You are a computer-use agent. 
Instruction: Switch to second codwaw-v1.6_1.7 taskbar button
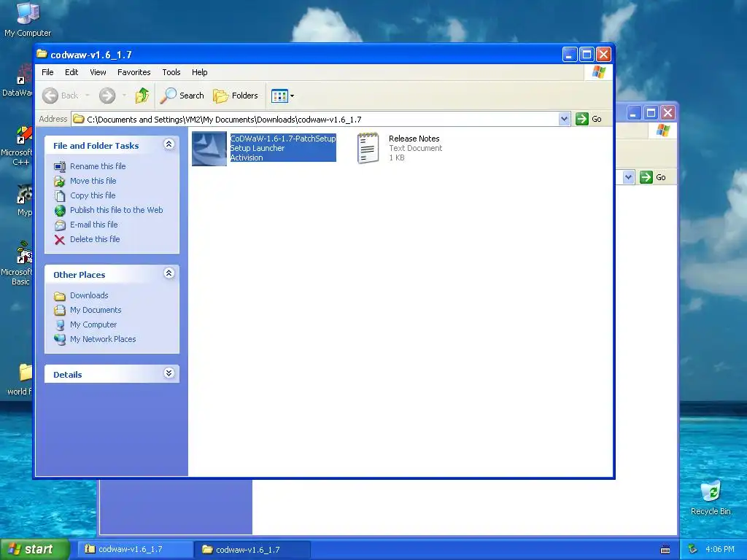(x=252, y=550)
